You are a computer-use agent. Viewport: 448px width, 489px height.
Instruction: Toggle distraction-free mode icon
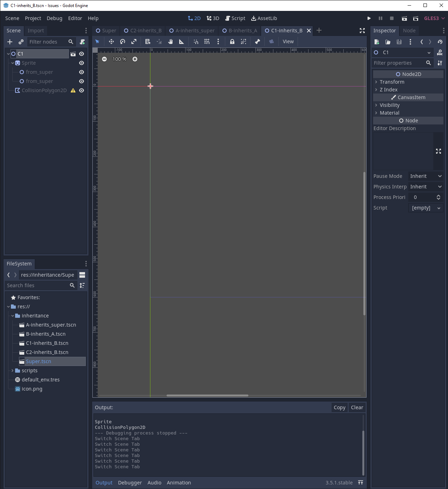point(362,31)
